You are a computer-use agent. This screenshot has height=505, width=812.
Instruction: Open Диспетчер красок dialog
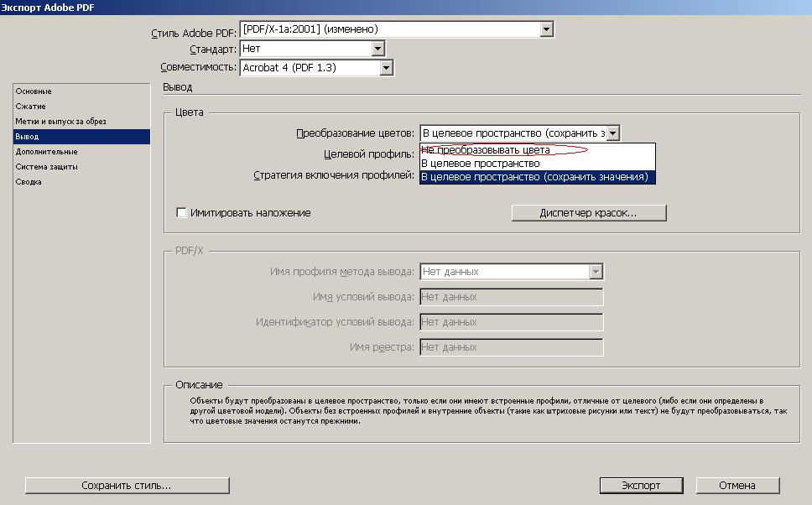[589, 213]
